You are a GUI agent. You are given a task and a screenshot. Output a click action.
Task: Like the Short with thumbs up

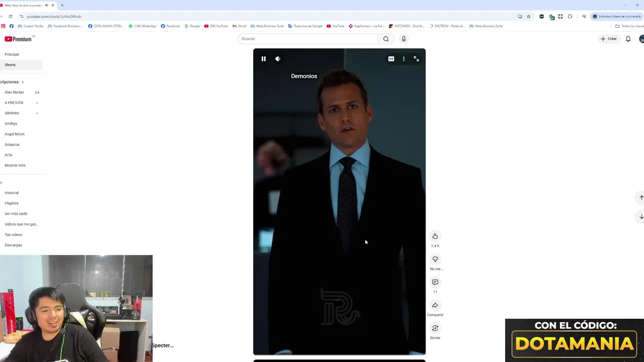pyautogui.click(x=435, y=236)
